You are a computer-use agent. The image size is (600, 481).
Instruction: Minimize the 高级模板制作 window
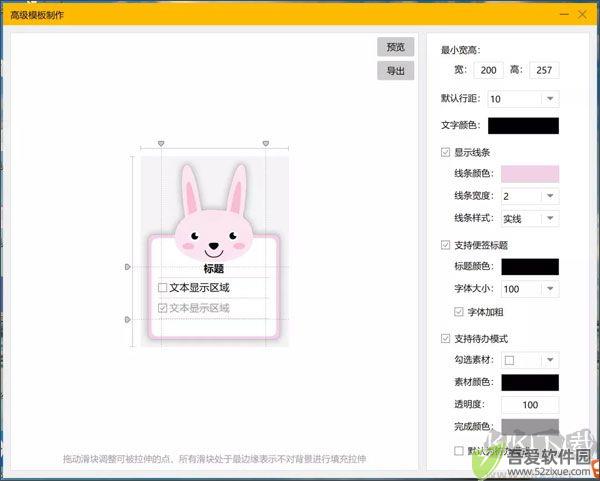coord(564,15)
